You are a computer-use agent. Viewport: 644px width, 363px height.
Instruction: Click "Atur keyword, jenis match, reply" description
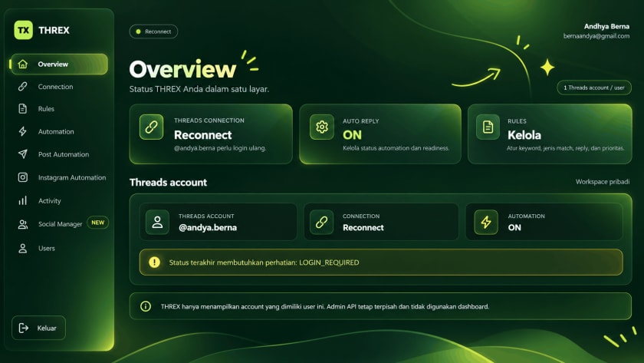tap(566, 148)
